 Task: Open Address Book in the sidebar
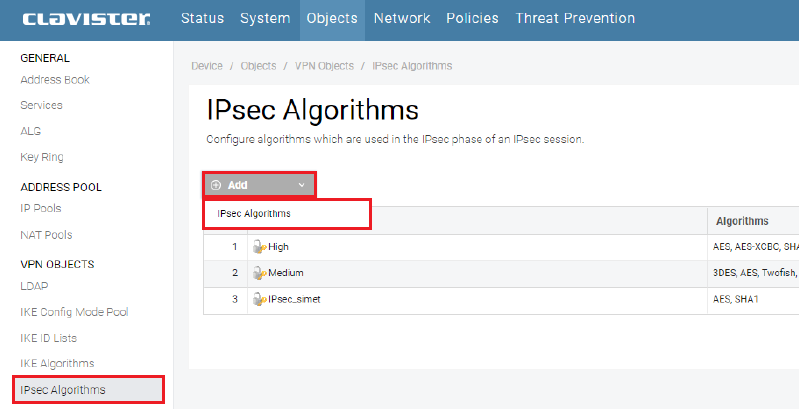point(55,79)
